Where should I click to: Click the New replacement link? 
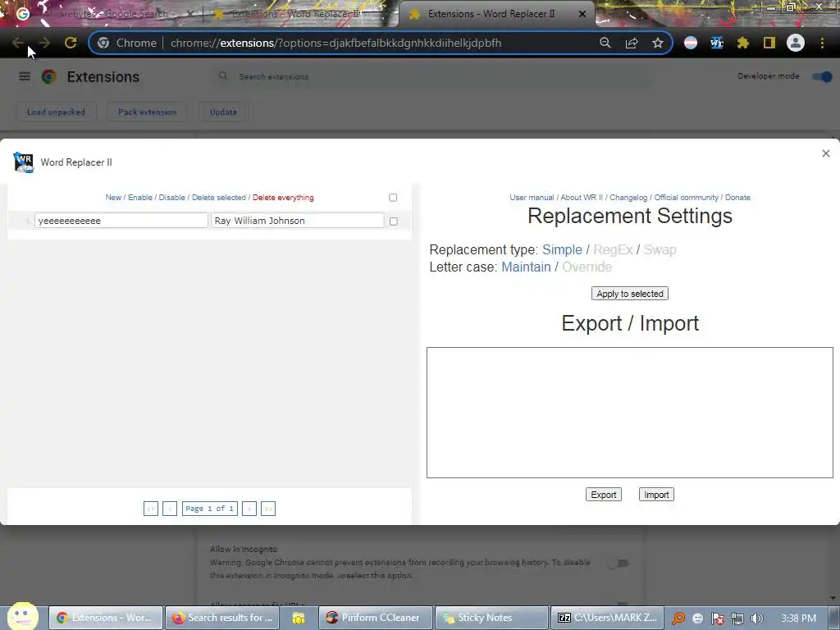point(113,198)
